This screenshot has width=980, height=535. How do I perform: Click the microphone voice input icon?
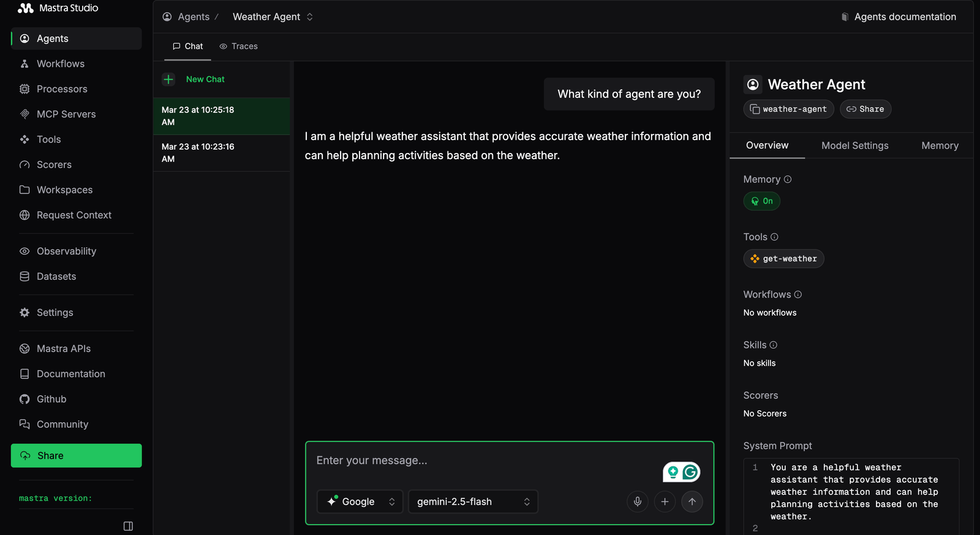point(638,501)
